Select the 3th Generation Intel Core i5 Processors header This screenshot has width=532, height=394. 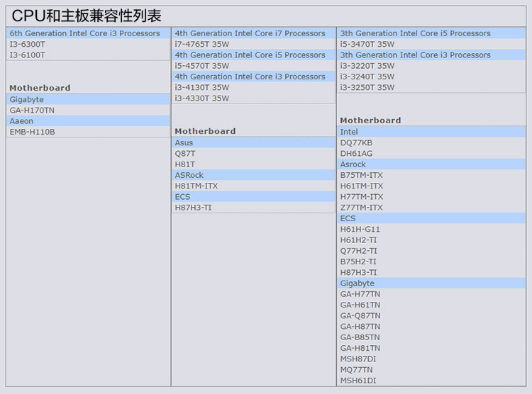click(431, 33)
